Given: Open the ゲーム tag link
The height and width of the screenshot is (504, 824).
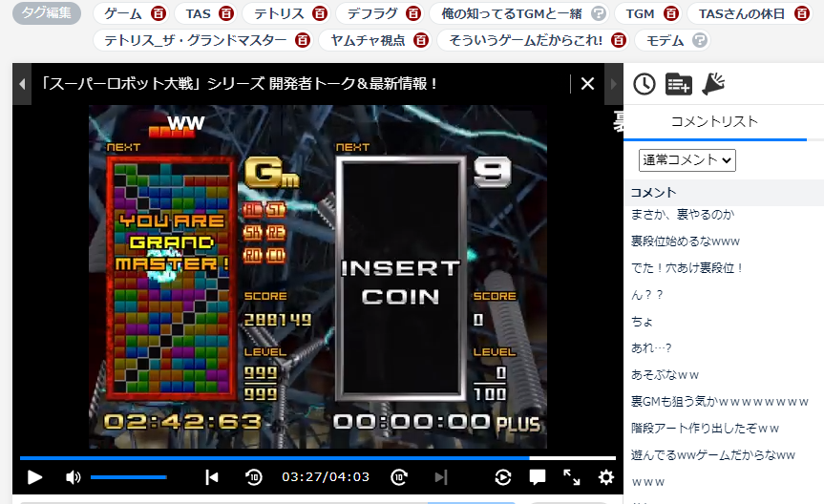Looking at the screenshot, I should tap(123, 13).
